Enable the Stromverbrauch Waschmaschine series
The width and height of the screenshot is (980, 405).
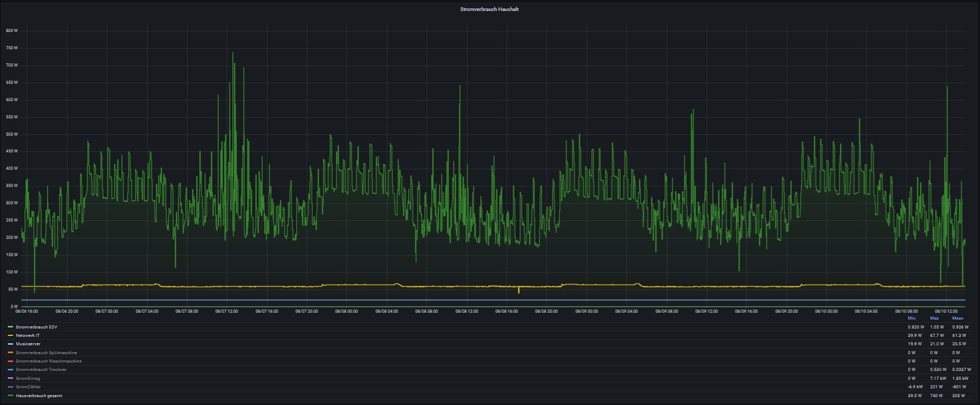pyautogui.click(x=48, y=361)
